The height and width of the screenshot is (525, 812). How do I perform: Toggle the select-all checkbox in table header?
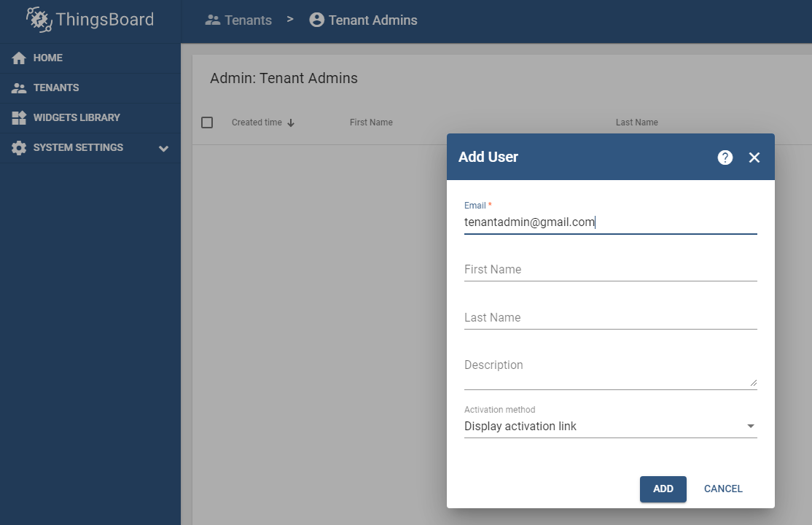207,122
